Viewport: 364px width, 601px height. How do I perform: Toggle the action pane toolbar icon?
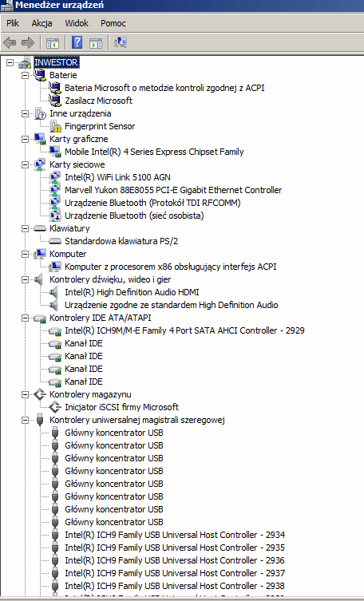pos(96,43)
